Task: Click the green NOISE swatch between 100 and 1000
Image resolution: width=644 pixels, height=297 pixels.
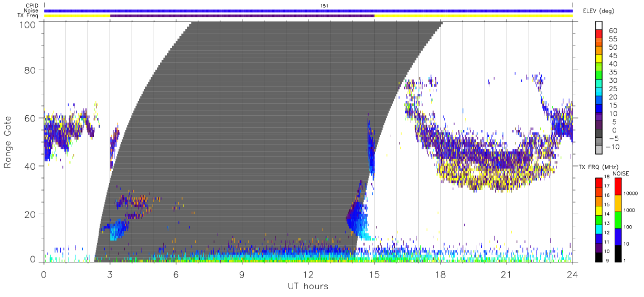Action: tap(618, 220)
